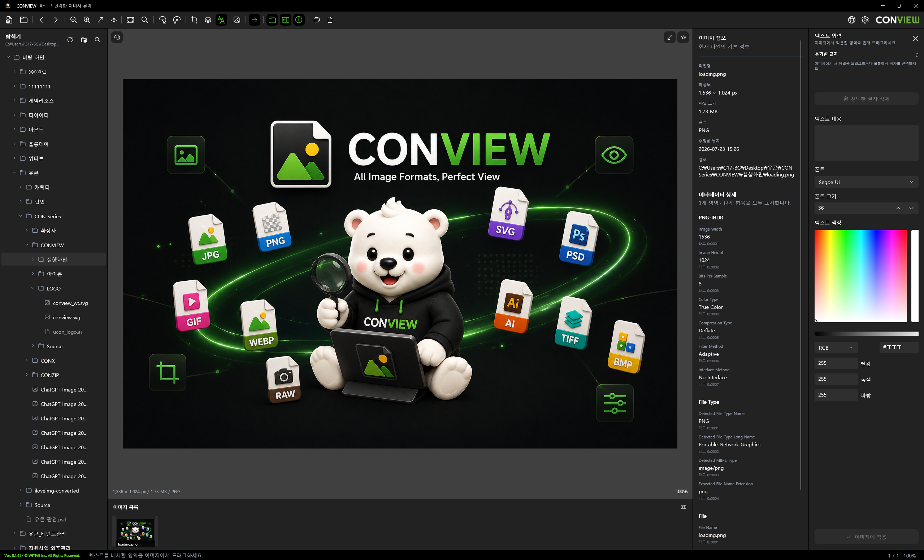This screenshot has width=924, height=560.
Task: Toggle eye icon at viewer top right
Action: coord(683,37)
